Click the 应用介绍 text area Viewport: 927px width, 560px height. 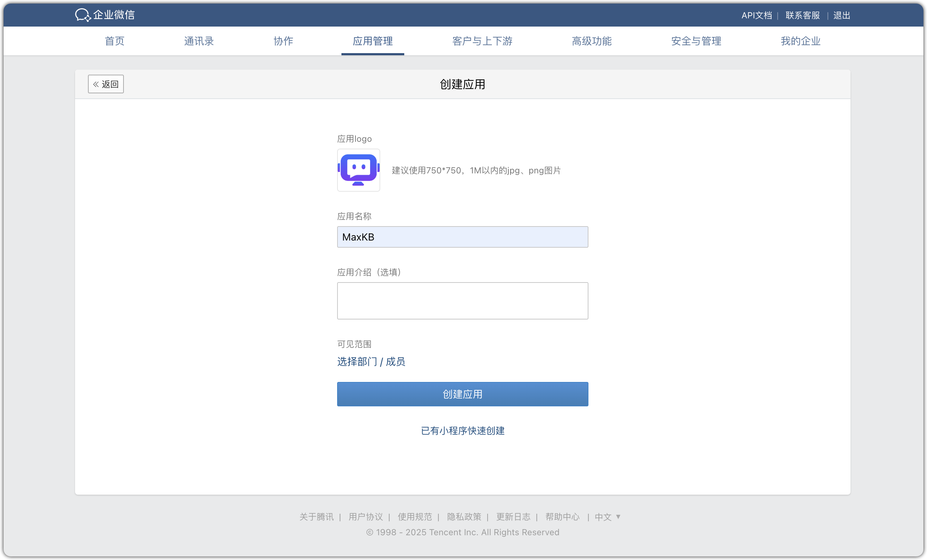(462, 301)
